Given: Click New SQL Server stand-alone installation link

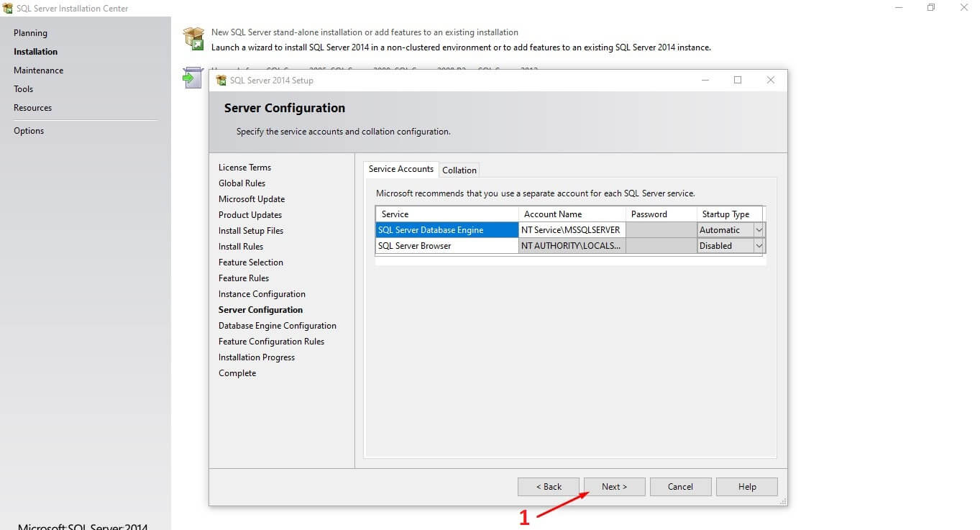Looking at the screenshot, I should (x=365, y=32).
